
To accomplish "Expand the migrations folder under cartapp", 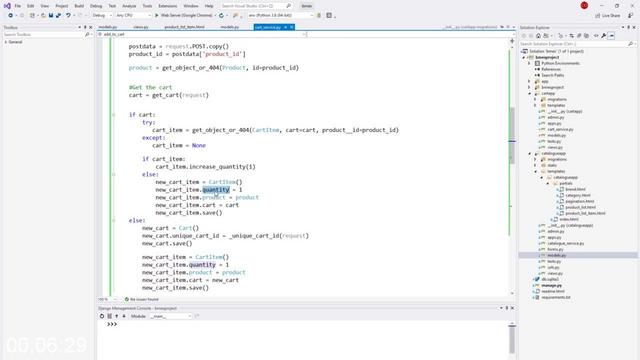I will coord(536,100).
